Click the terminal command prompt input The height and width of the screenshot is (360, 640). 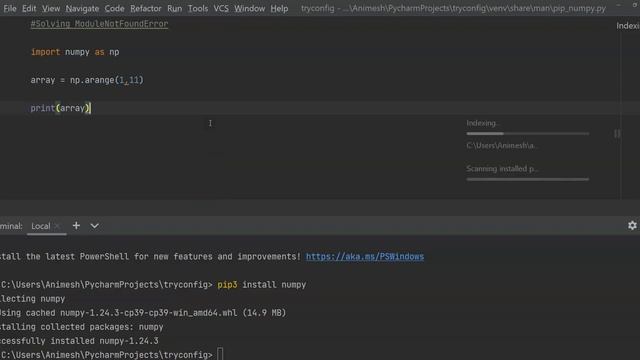[220, 354]
